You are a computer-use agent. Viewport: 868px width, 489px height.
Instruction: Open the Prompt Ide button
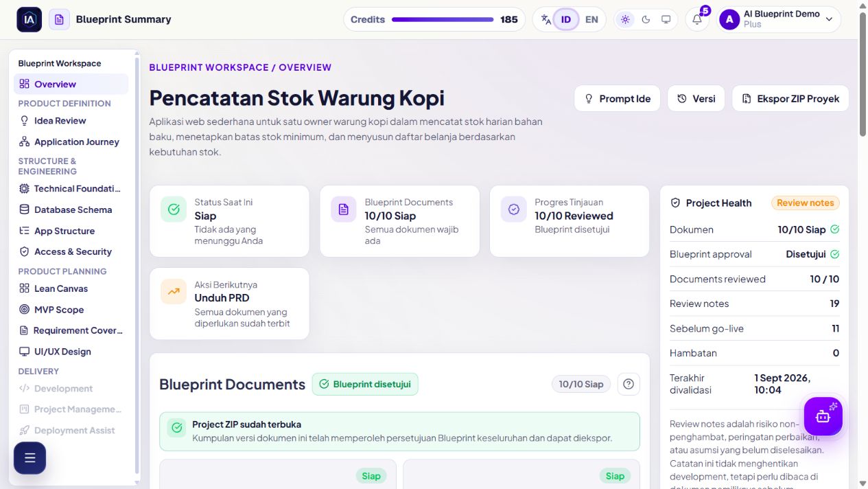(617, 98)
